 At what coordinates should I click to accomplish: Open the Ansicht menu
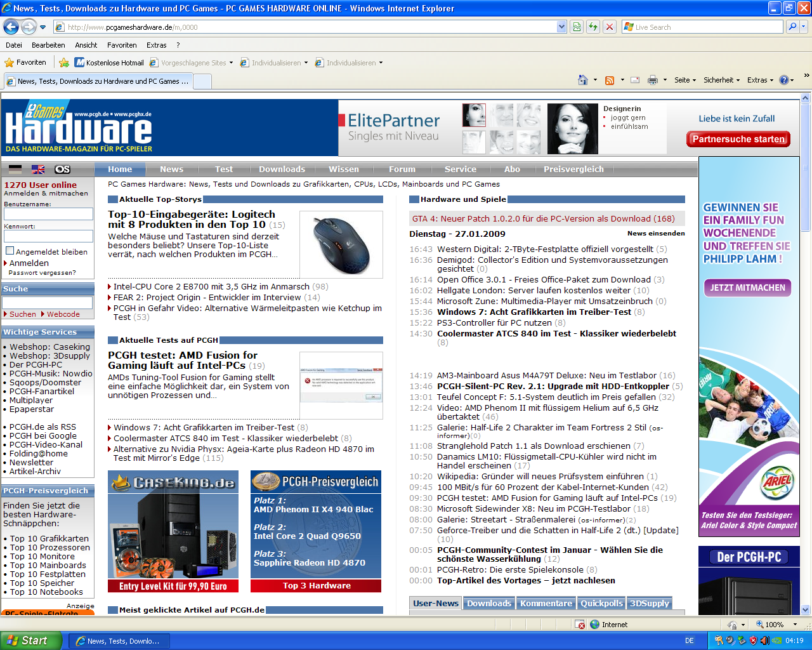86,45
